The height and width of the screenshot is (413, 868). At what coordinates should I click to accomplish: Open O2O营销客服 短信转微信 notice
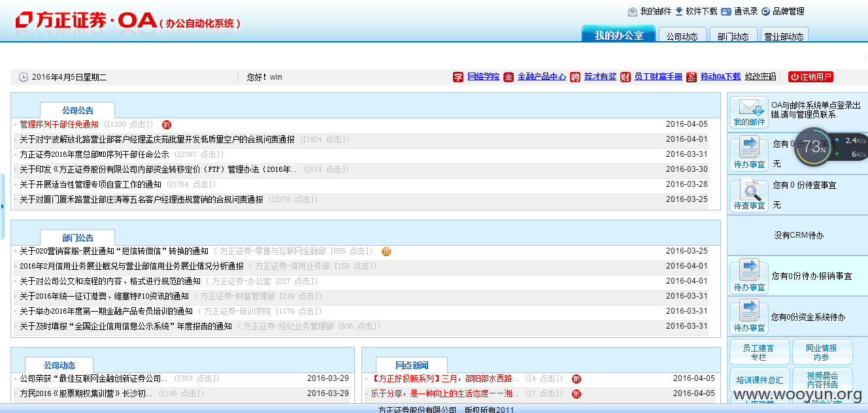(114, 251)
